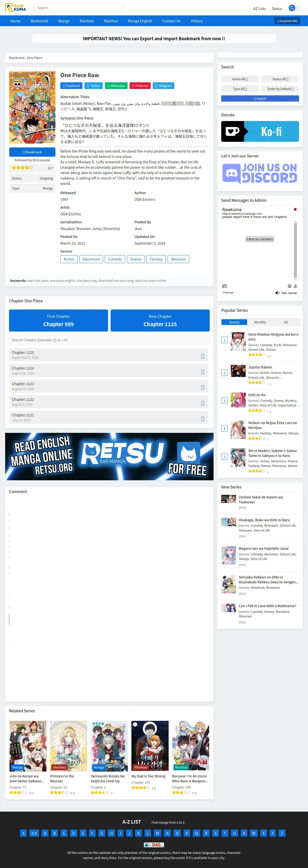Open the Shounen genre tag

(178, 259)
